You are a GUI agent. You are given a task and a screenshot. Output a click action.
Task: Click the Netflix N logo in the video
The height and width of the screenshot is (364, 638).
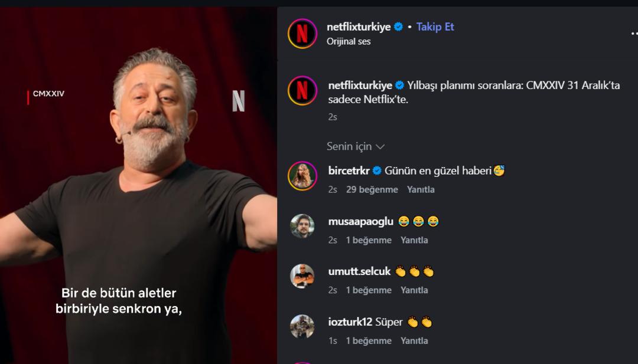[239, 101]
